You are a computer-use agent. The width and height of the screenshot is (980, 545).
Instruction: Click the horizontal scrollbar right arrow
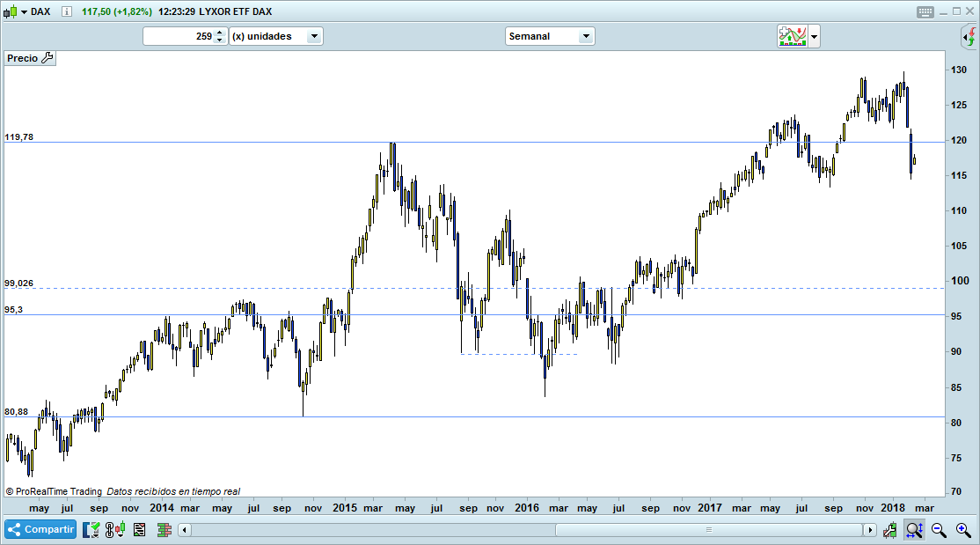click(871, 529)
